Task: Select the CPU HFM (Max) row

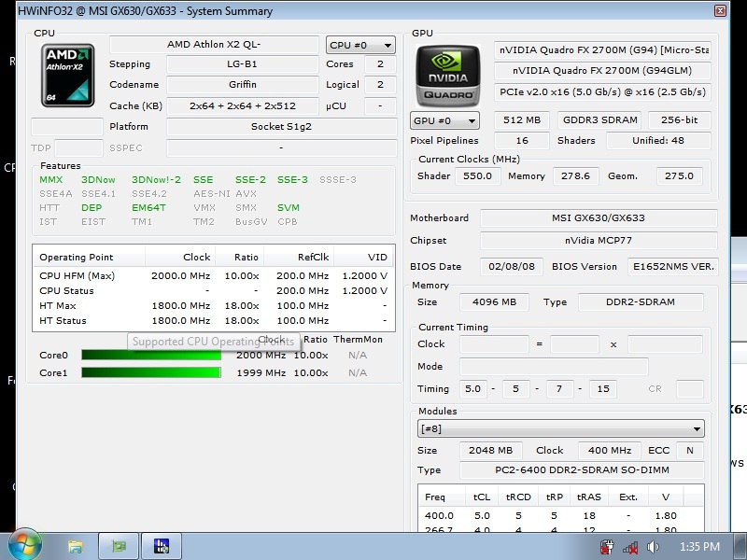Action: [214, 275]
